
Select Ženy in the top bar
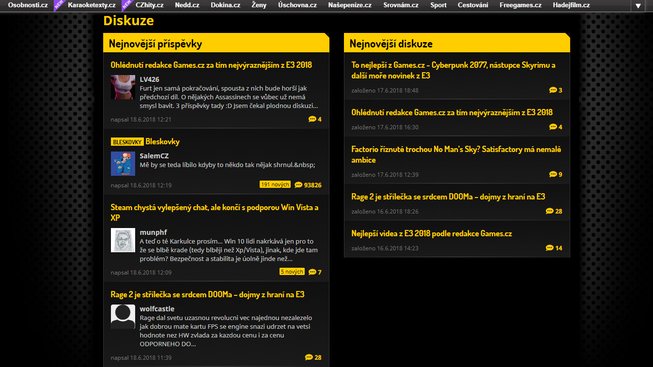(259, 5)
